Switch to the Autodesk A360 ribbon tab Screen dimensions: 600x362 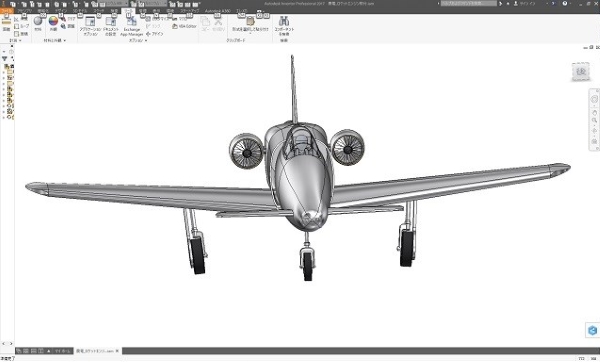[218, 11]
